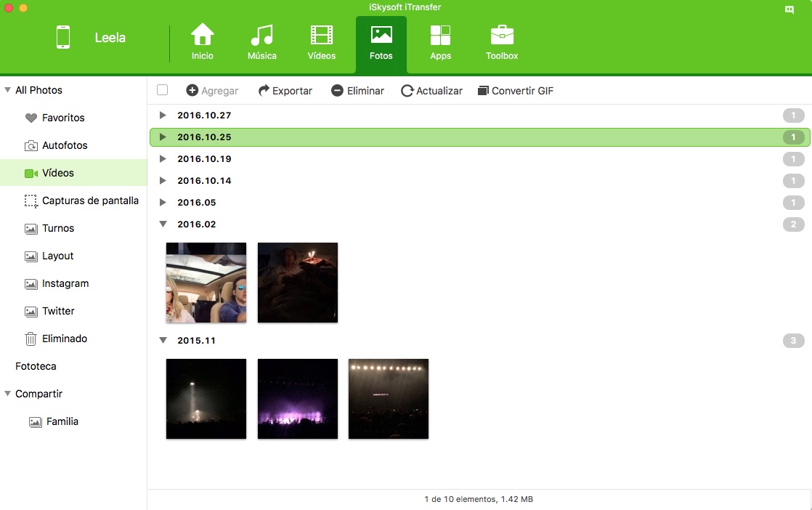Collapse the Compartir section
812x510 pixels.
8,394
